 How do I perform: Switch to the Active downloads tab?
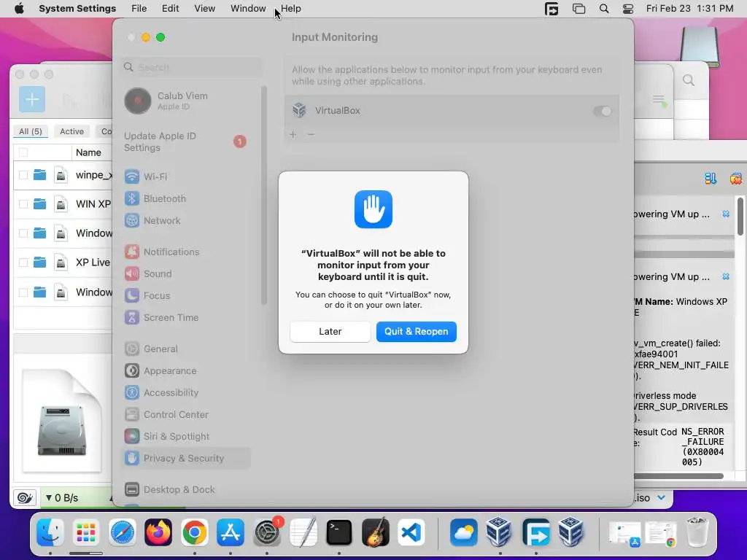(72, 131)
